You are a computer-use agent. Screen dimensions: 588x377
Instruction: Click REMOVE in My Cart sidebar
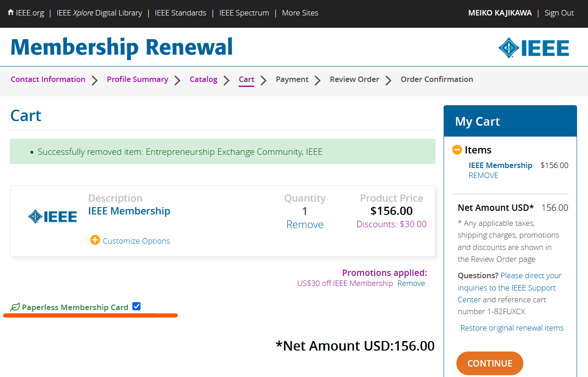(483, 175)
